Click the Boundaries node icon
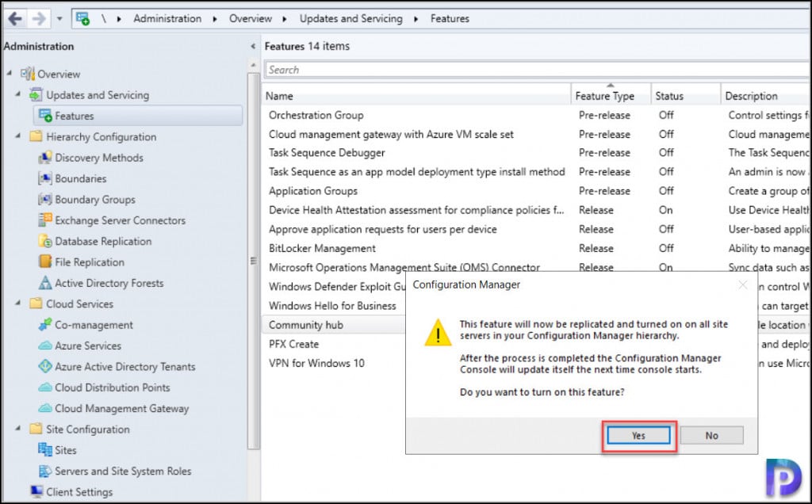This screenshot has height=504, width=812. pyautogui.click(x=45, y=178)
